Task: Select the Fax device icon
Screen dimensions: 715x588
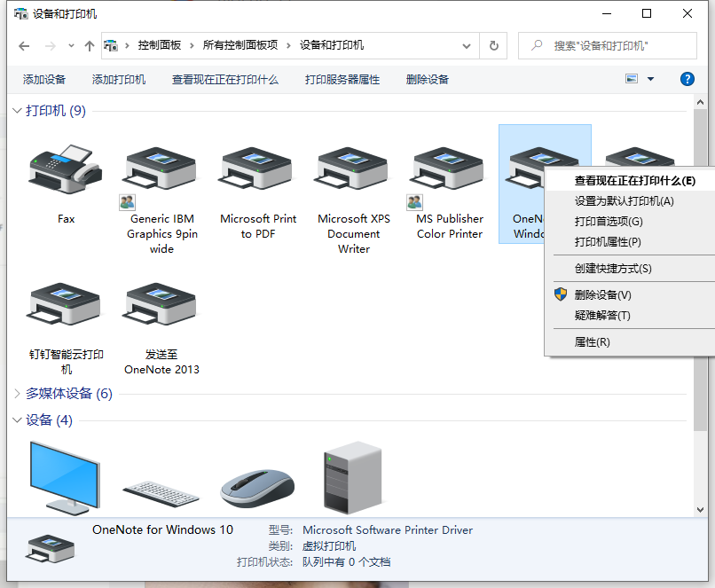Action: (66, 169)
